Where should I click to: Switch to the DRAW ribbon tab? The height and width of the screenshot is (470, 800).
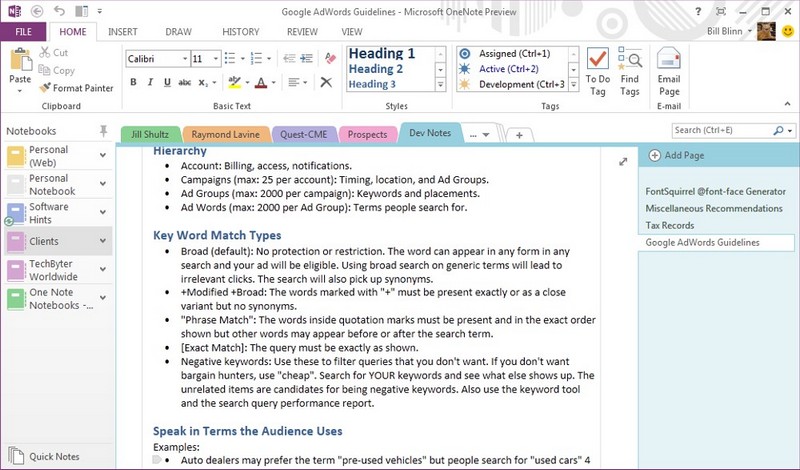179,32
